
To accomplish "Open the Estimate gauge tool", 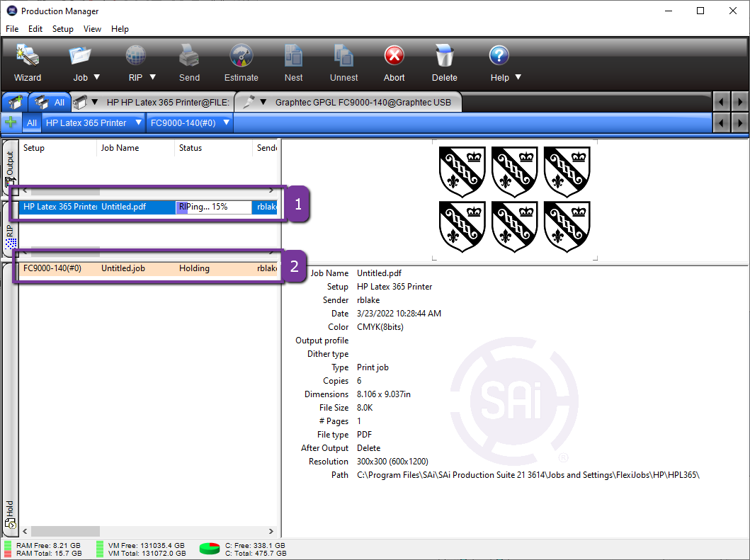I will pos(242,57).
